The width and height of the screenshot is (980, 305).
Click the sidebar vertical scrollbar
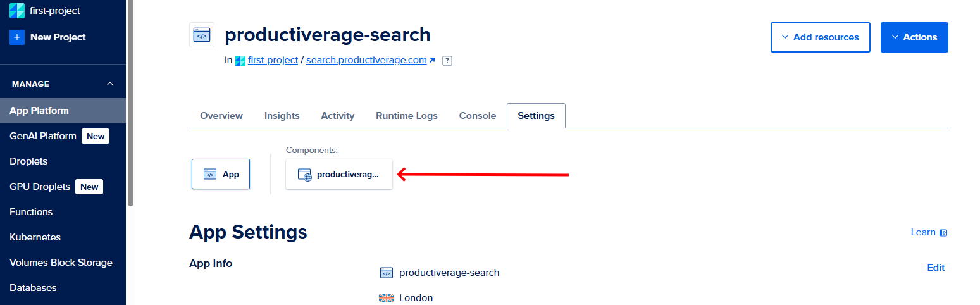tap(130, 101)
